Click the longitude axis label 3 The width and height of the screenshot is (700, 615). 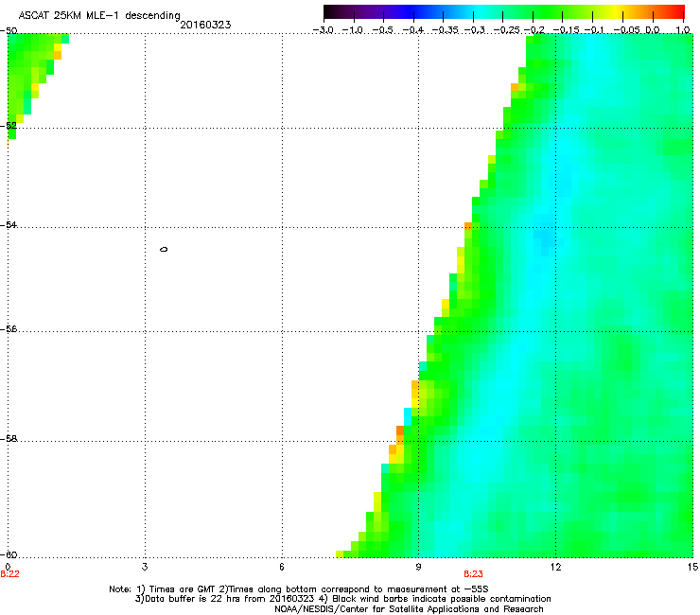(145, 567)
